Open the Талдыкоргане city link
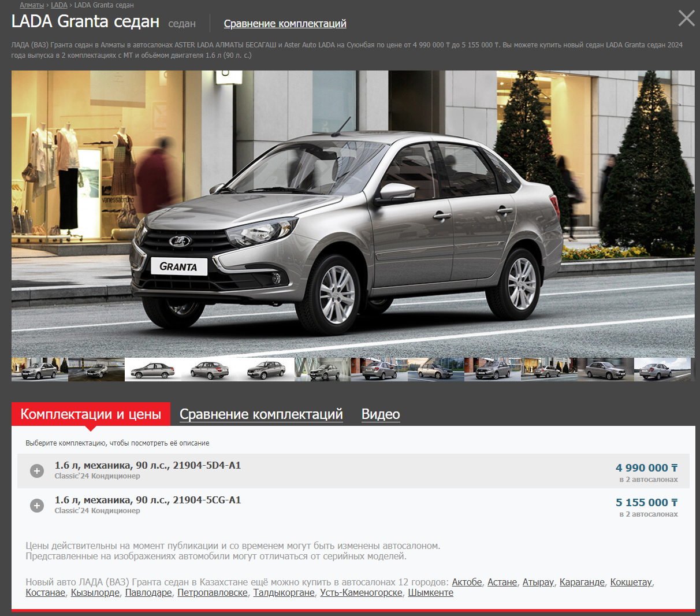Viewport: 700px width, 616px height. tap(284, 592)
